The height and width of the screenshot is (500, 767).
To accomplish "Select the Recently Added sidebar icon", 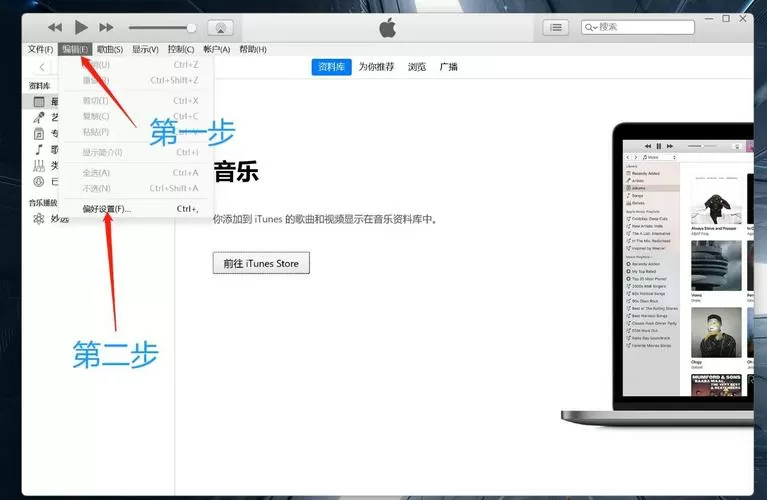I will click(x=39, y=102).
